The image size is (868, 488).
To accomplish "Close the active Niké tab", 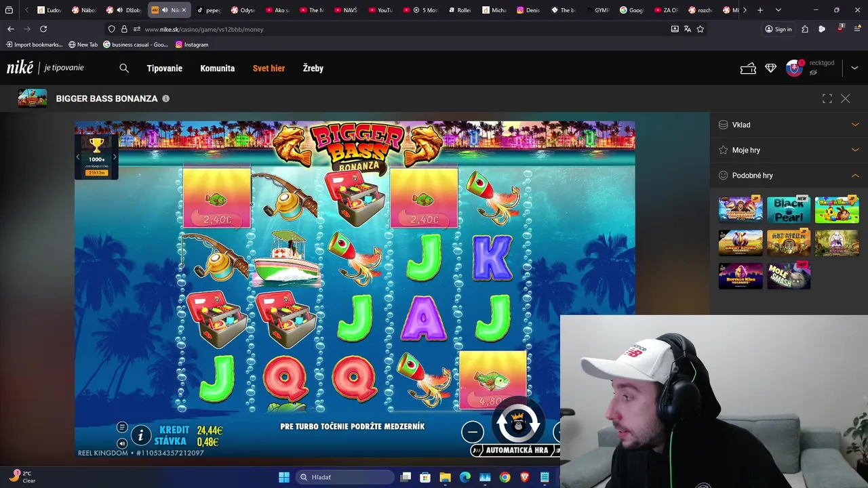I will [183, 10].
